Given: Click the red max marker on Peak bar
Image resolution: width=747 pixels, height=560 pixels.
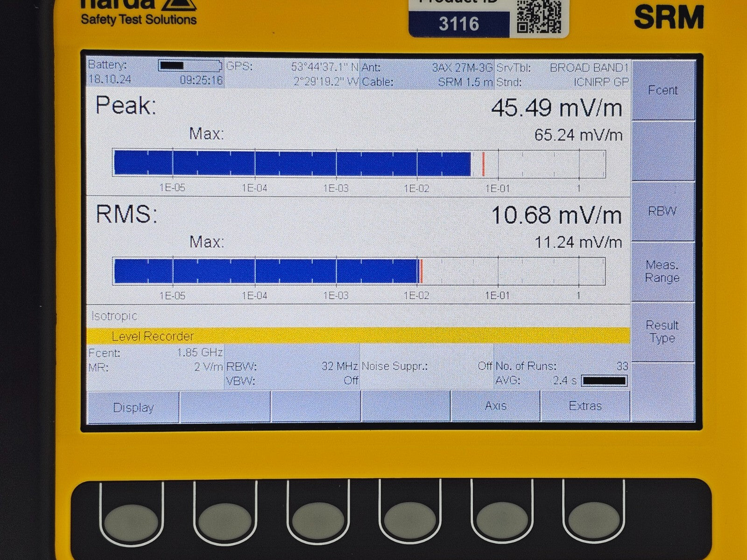Looking at the screenshot, I should [x=483, y=164].
